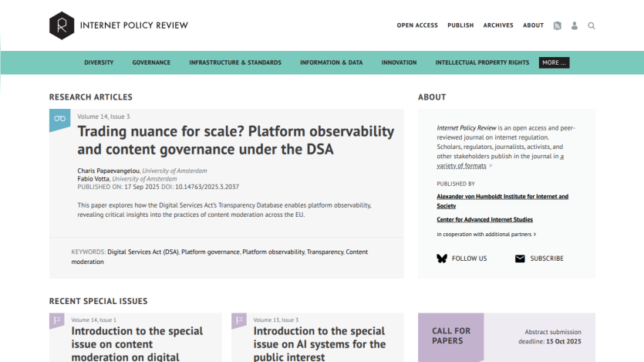
Task: Open 'variety of formats' link
Action: pos(461,166)
